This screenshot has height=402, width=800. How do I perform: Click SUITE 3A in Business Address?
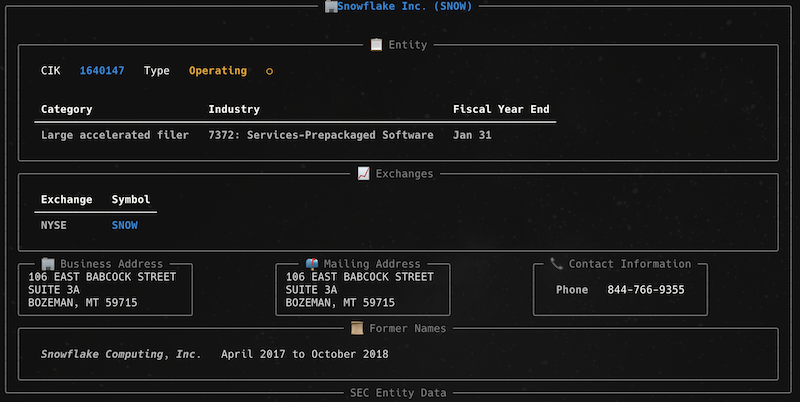(54, 289)
